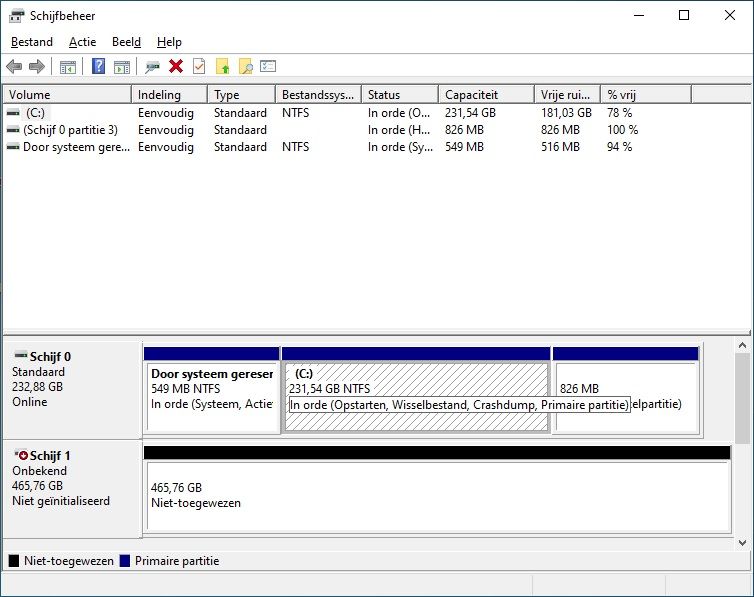Select the Door systeem gereser 549 MB partition

coord(212,390)
